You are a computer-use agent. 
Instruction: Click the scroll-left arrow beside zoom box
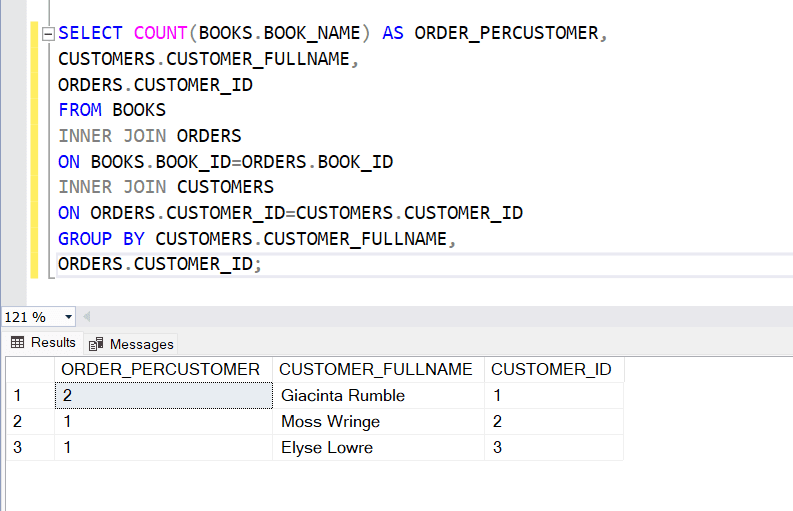[x=87, y=317]
